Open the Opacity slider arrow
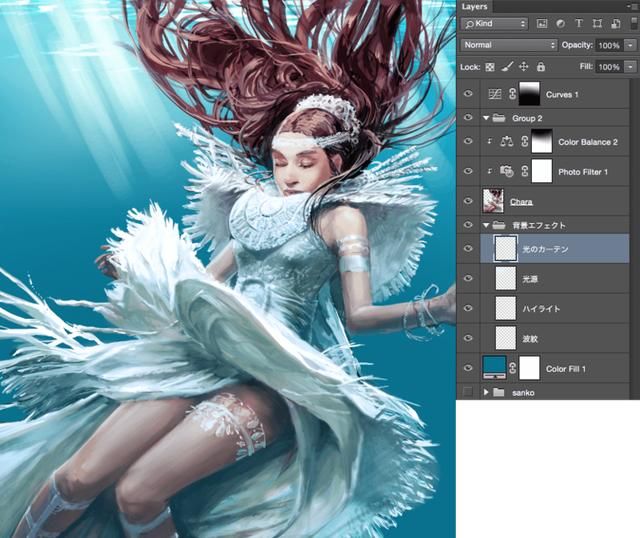Viewport: 640px width, 538px height. pyautogui.click(x=631, y=45)
